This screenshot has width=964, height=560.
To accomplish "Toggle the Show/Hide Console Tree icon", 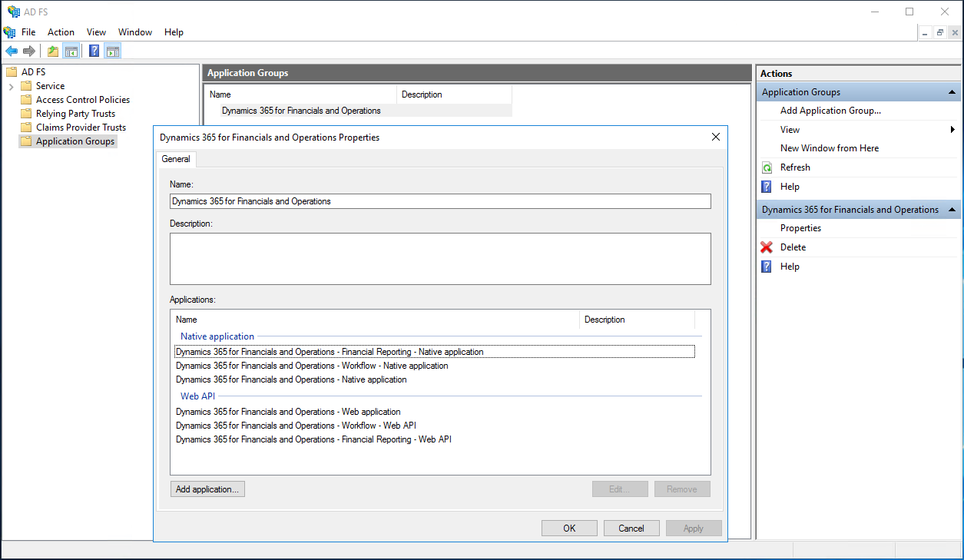I will pos(71,51).
